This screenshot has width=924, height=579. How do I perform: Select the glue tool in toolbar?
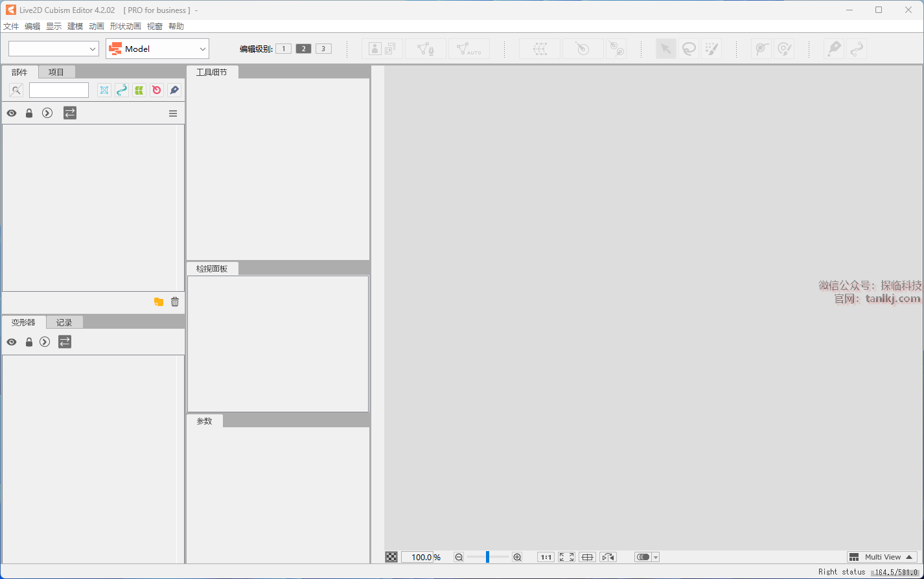pos(761,49)
